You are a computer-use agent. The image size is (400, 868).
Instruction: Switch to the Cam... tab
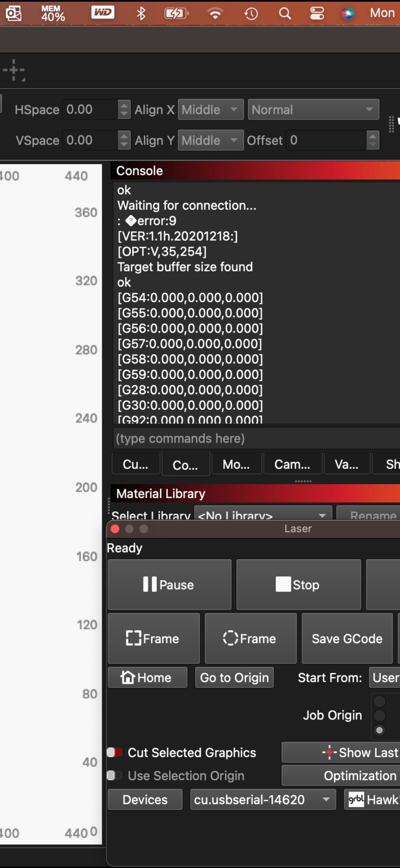click(x=292, y=464)
